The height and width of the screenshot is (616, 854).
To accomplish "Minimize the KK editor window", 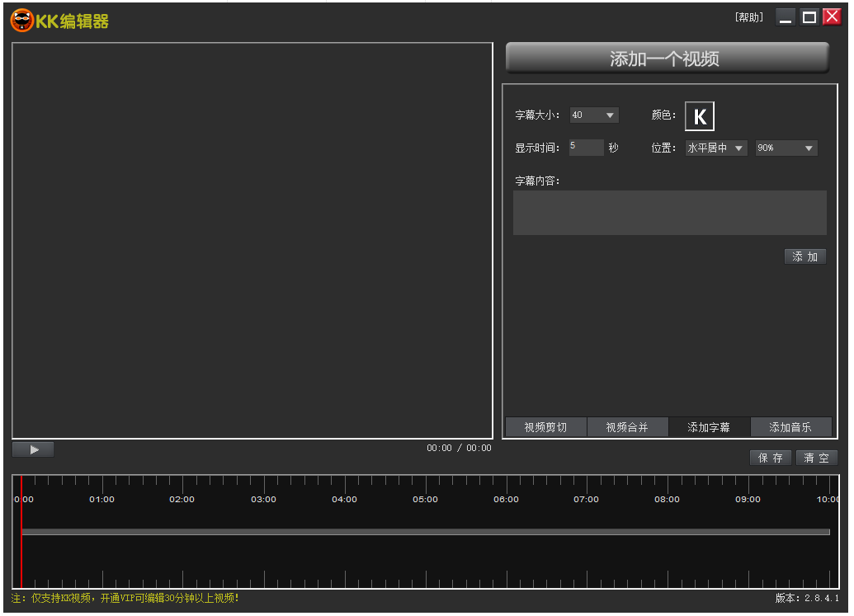I will coord(786,17).
